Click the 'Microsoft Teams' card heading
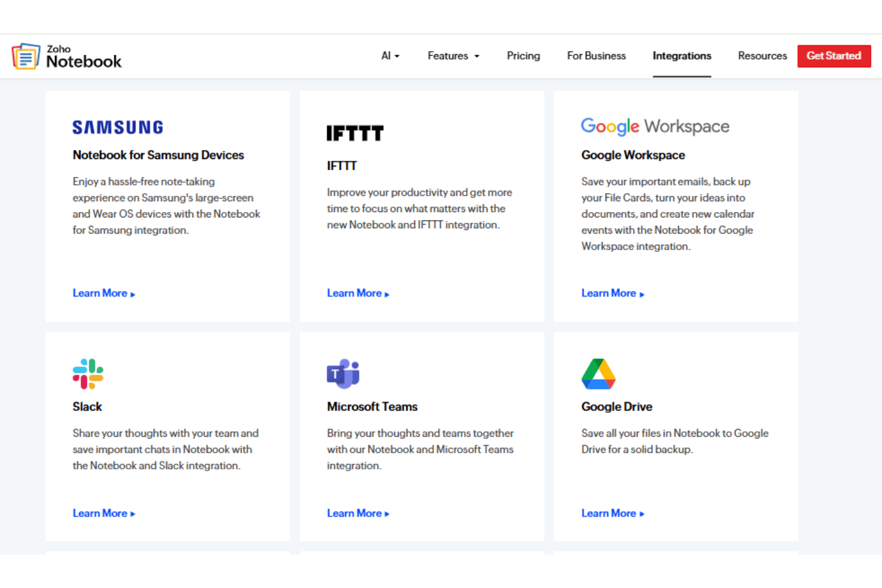 click(372, 406)
